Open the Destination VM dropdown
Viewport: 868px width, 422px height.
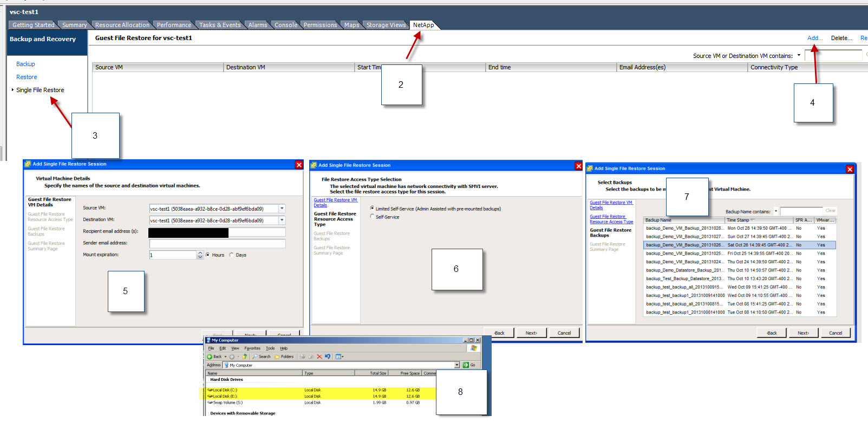click(x=282, y=220)
